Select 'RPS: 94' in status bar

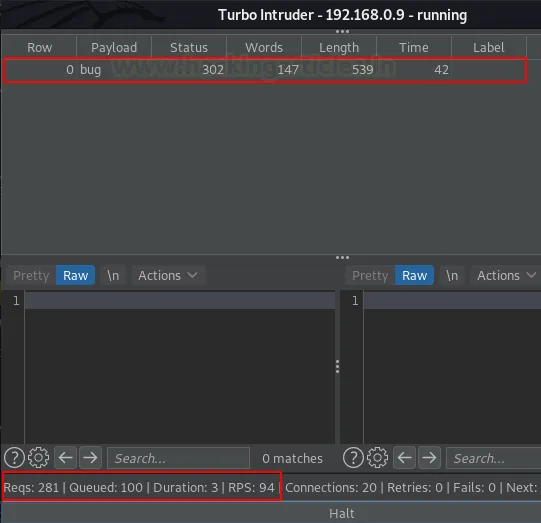point(251,488)
